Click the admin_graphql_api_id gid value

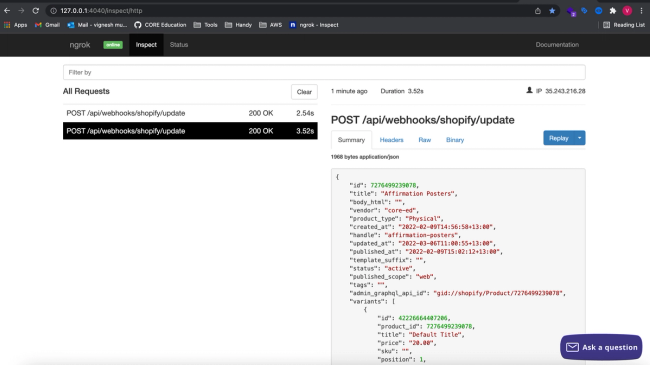(498, 293)
